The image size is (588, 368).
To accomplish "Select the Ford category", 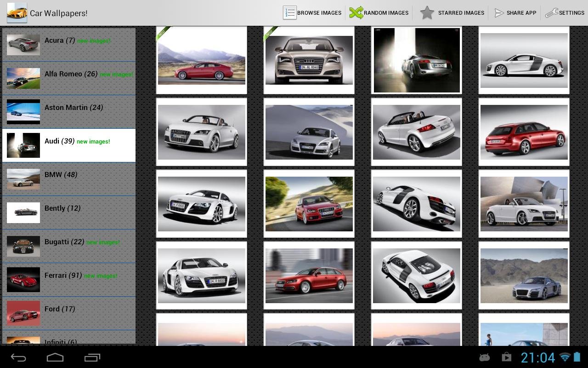I will 69,313.
